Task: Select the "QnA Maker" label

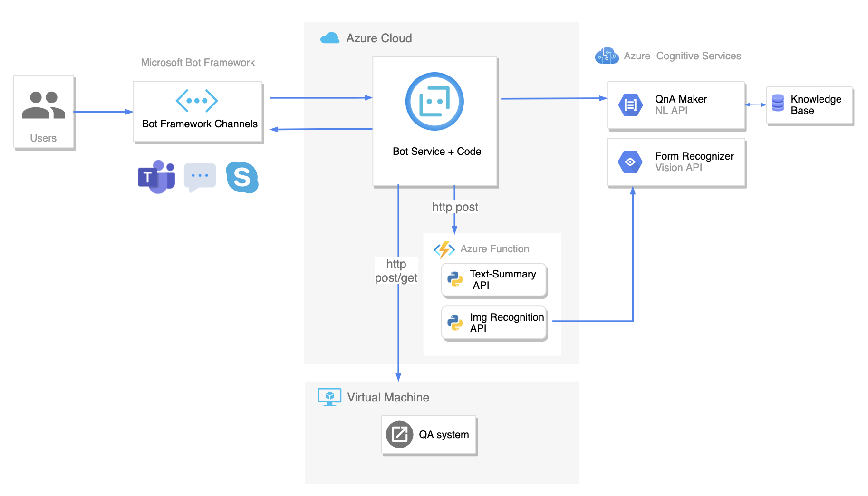Action: 681,99
